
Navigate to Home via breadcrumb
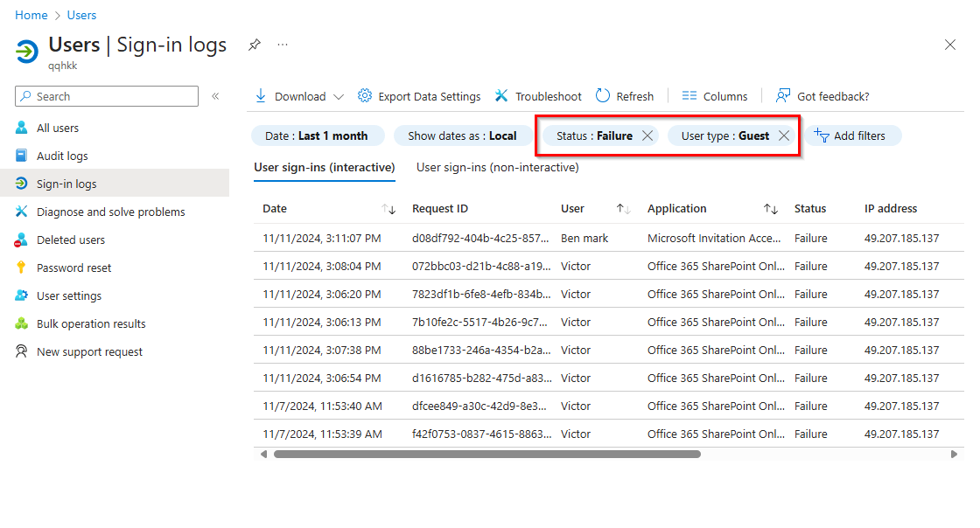(x=31, y=15)
